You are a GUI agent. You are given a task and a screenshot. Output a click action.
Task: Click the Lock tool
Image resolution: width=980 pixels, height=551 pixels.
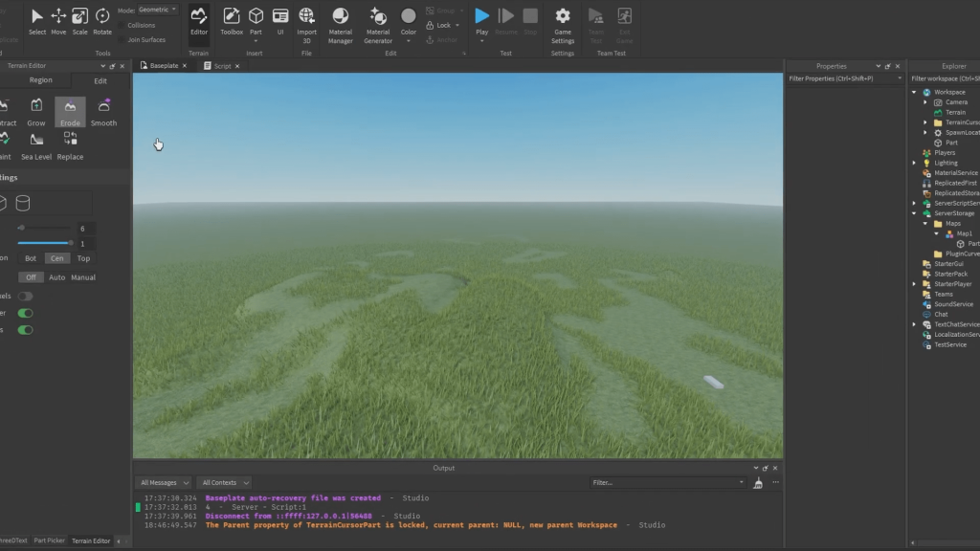click(438, 25)
